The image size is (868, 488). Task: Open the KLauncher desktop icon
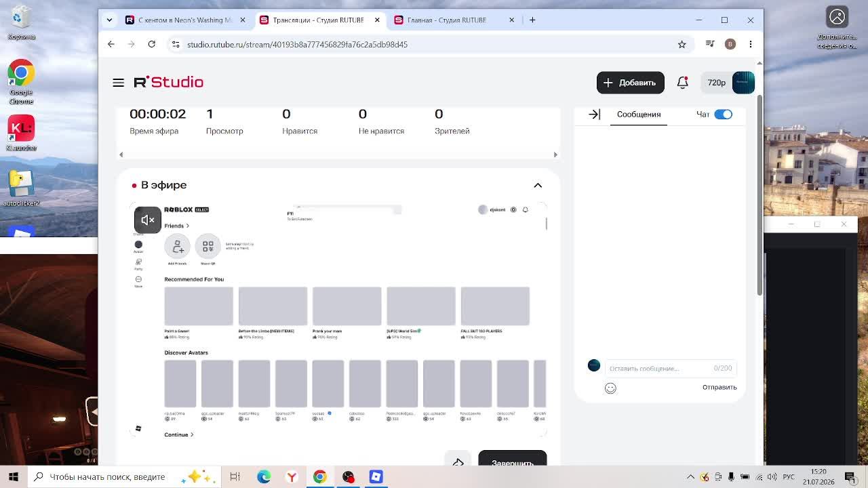click(x=21, y=133)
